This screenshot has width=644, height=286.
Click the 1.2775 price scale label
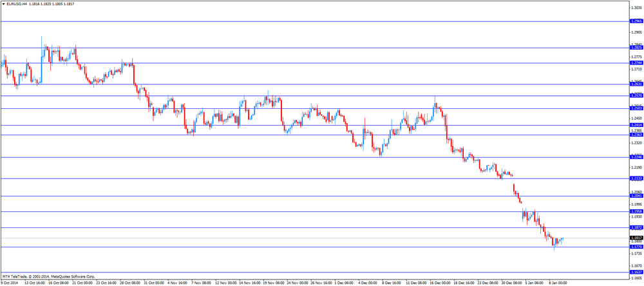(636, 57)
